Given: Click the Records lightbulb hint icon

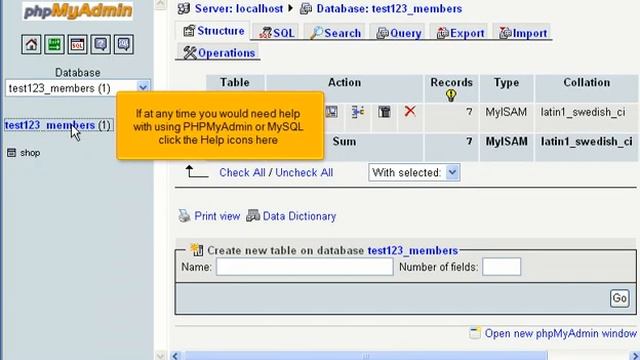Looking at the screenshot, I should click(451, 96).
